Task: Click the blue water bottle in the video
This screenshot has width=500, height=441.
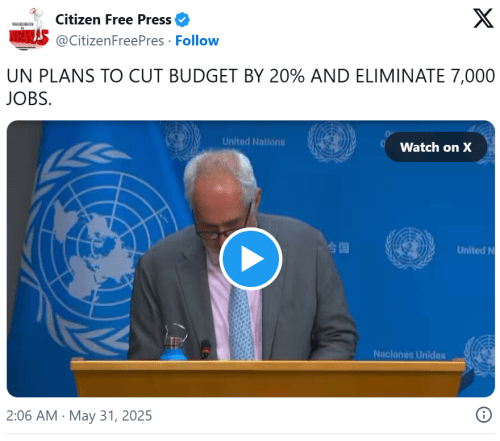Action: click(174, 342)
